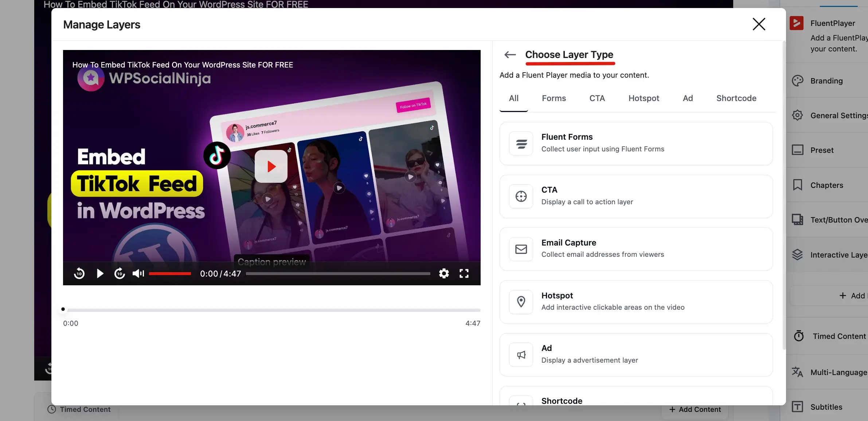
Task: Click 'Collect email addresses from viewers' text
Action: coord(603,254)
